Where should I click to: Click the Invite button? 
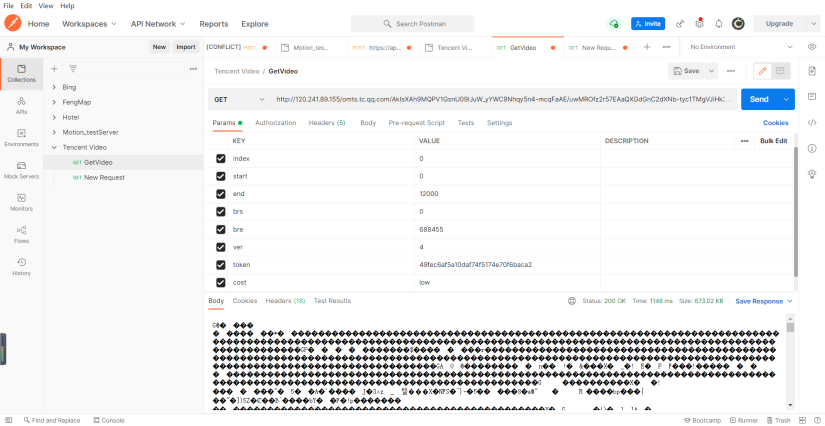648,24
